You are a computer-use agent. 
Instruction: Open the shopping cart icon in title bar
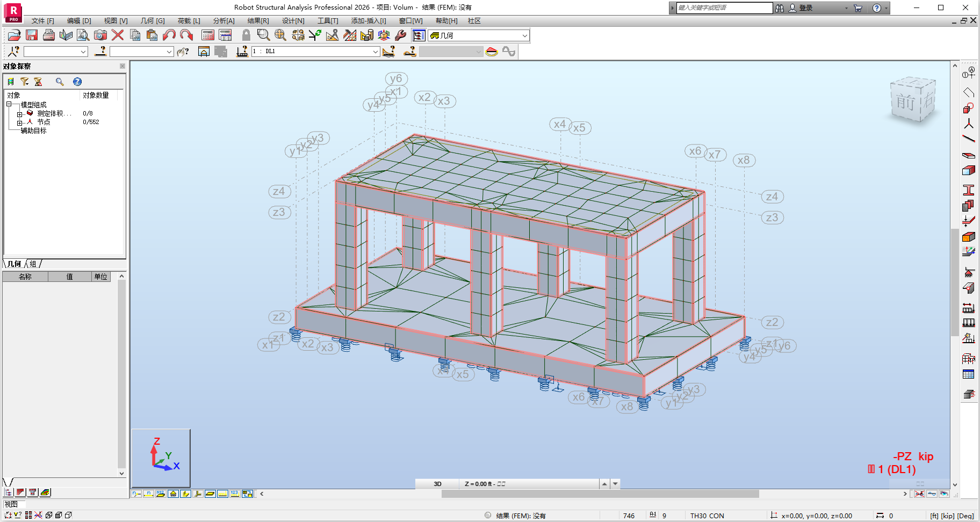(858, 8)
